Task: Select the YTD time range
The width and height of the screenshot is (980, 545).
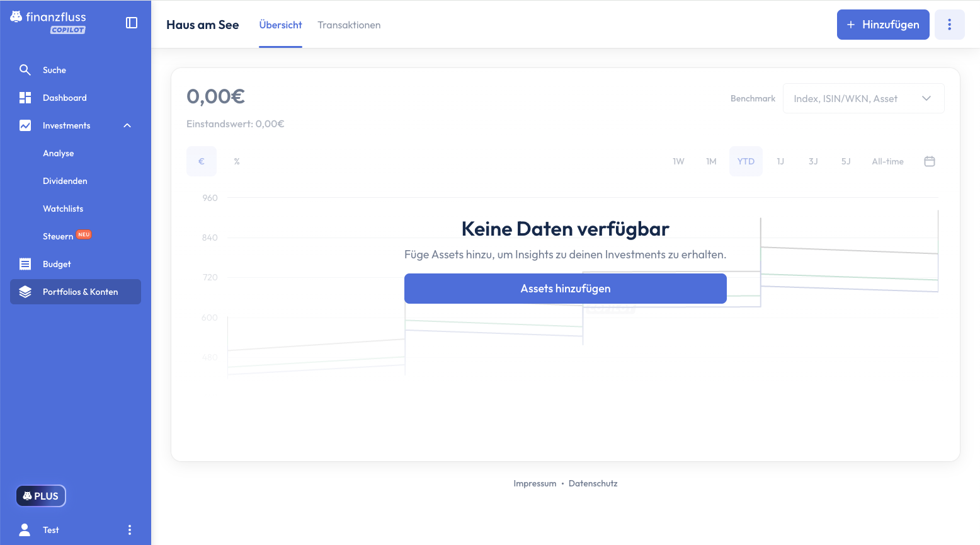Action: pos(746,161)
